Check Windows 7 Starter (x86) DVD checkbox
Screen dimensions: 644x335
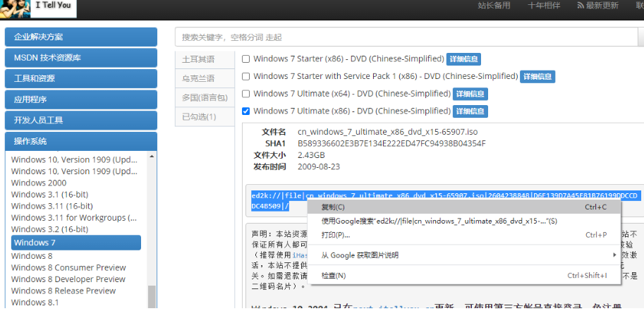tap(246, 59)
